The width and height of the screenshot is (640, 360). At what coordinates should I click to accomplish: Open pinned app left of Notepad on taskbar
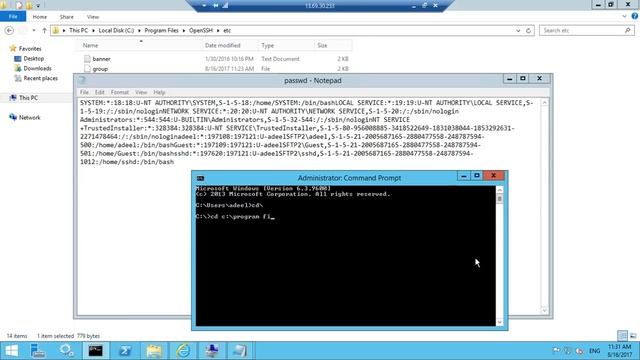[211, 351]
